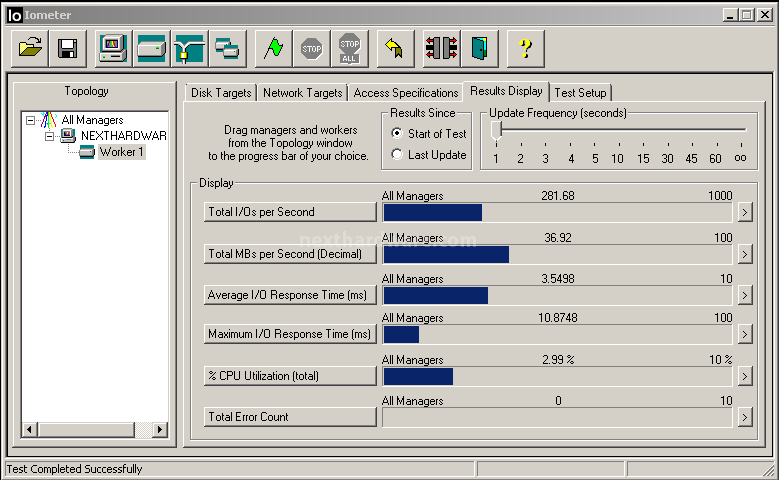Start tests green flag icon

[273, 49]
